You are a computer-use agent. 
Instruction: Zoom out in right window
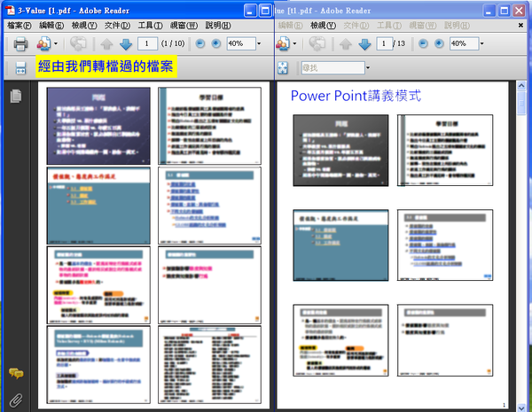pos(423,43)
